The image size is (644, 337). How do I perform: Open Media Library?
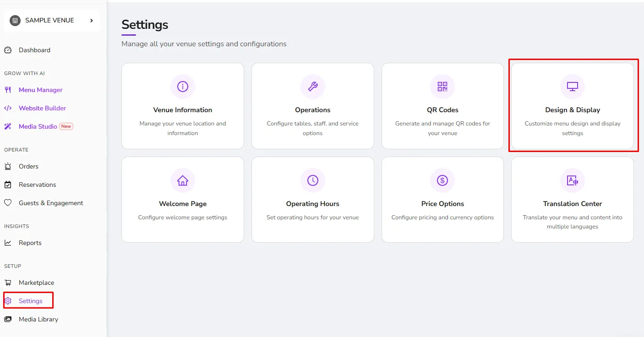click(x=38, y=319)
